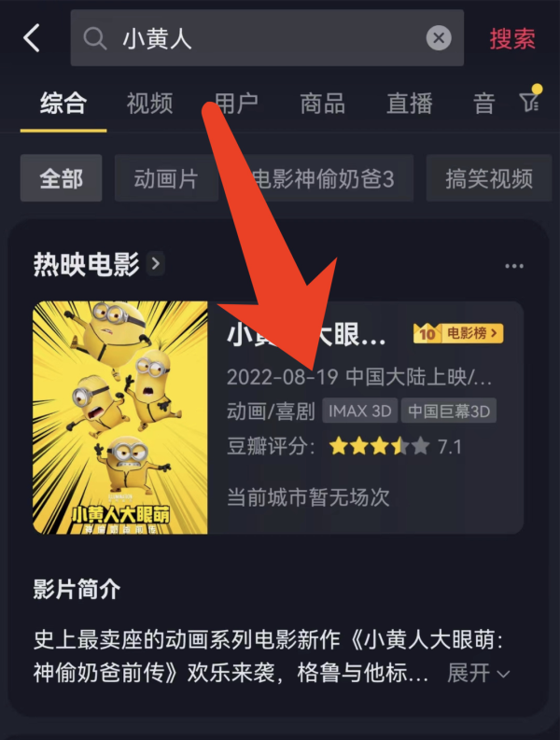Clear the search field with X icon
This screenshot has width=560, height=740.
(439, 37)
